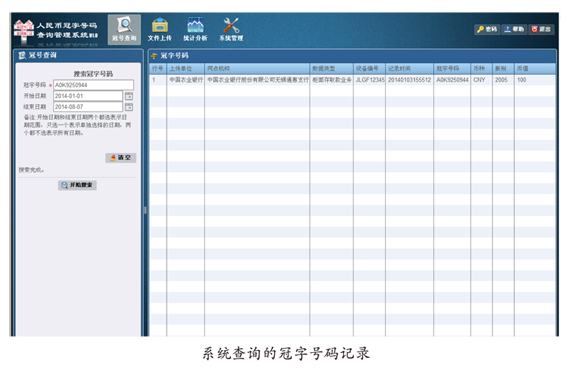Click the 冠号查询 panel header icon
Viewport: 580px width, 370px height.
pyautogui.click(x=22, y=56)
